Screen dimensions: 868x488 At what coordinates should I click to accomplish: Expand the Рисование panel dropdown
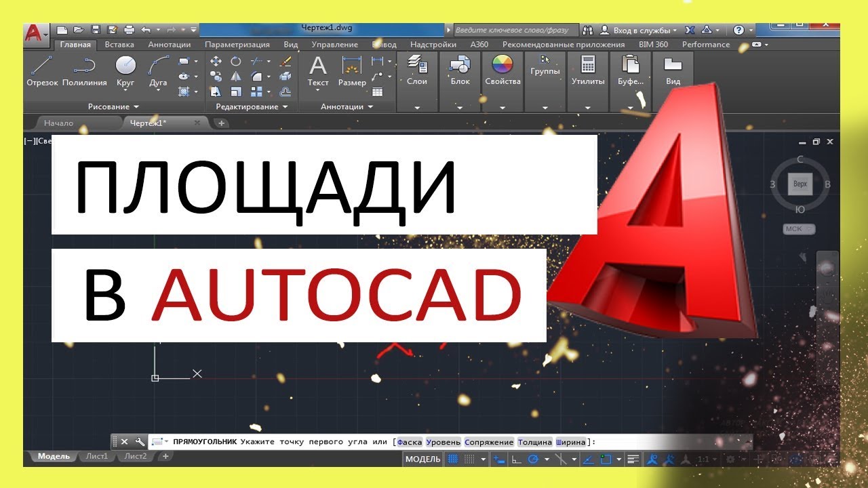[x=113, y=107]
